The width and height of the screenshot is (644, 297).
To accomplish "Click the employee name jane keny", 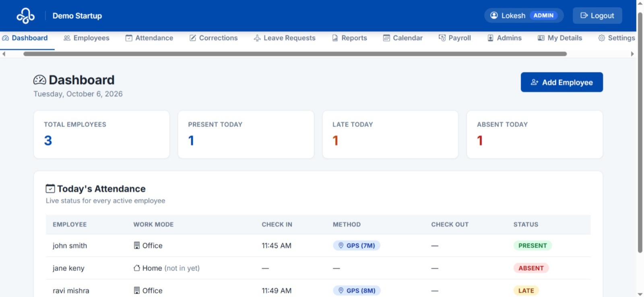I will [x=68, y=268].
